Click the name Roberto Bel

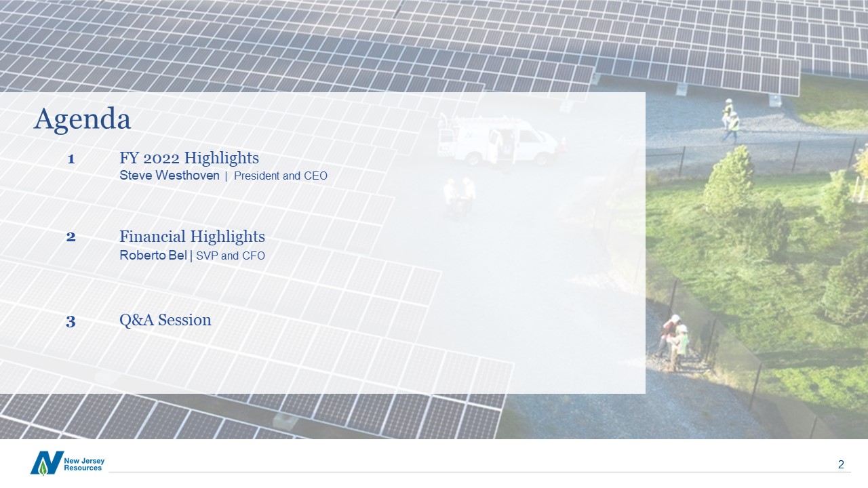coord(153,256)
